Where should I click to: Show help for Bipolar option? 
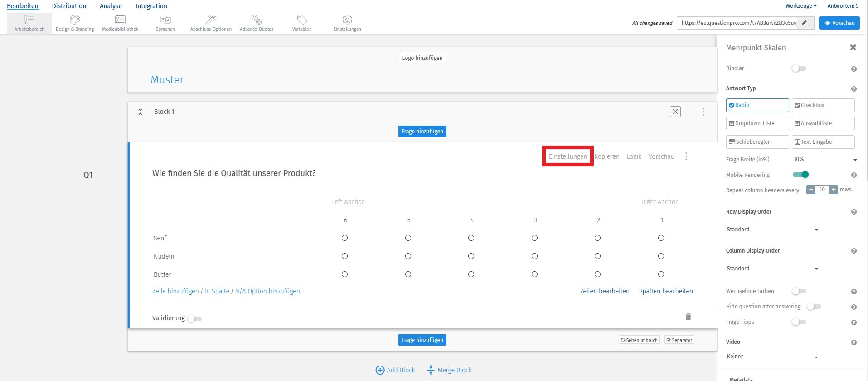point(854,69)
